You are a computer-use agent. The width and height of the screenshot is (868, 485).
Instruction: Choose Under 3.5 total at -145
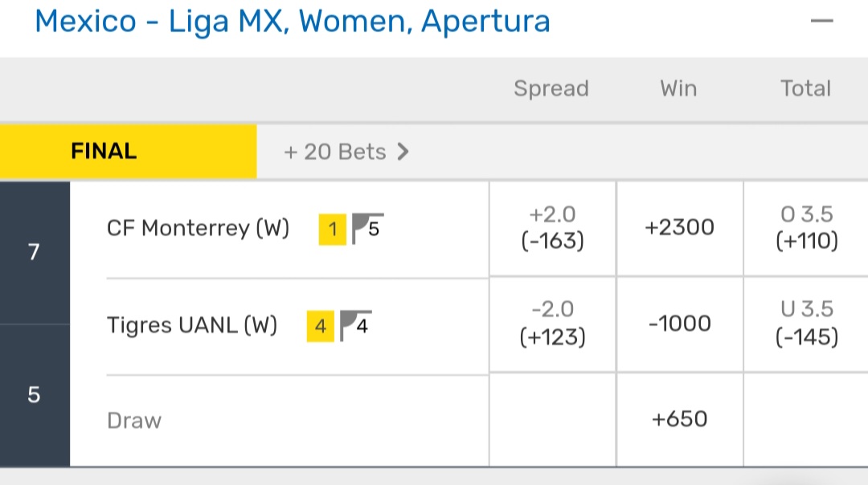pyautogui.click(x=806, y=324)
